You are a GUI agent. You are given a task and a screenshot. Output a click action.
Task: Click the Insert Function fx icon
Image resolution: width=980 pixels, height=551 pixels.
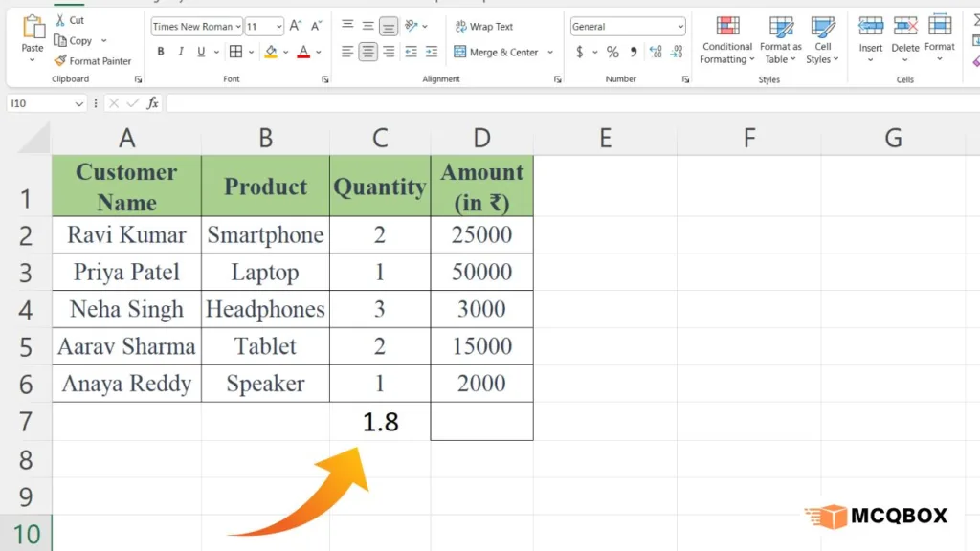[153, 103]
